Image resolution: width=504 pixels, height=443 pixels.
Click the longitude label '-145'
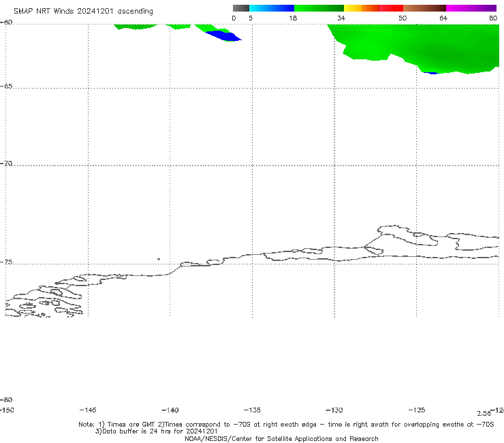click(x=88, y=410)
